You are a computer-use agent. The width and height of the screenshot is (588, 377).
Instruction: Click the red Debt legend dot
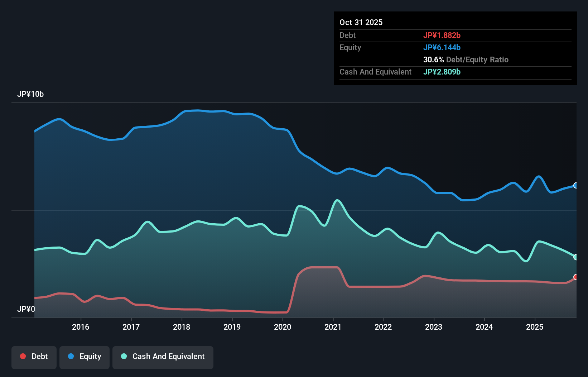(23, 356)
